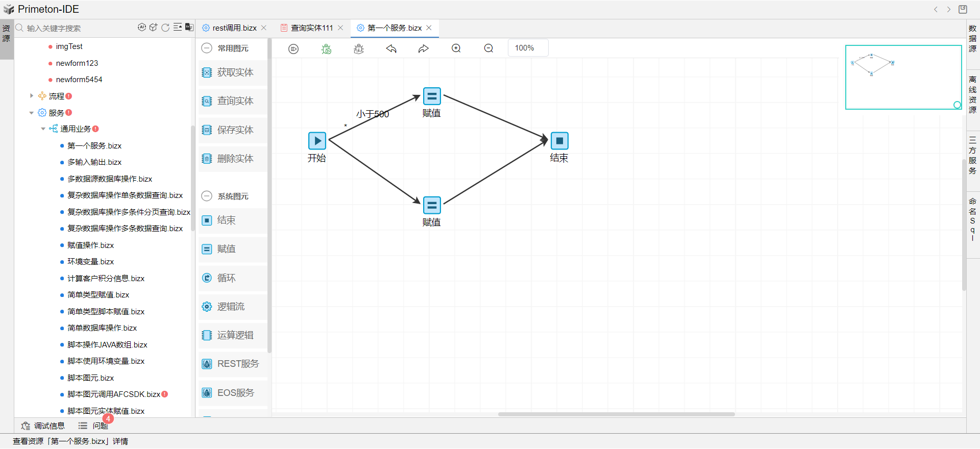Switch to the 查询实体111 tab

point(311,28)
